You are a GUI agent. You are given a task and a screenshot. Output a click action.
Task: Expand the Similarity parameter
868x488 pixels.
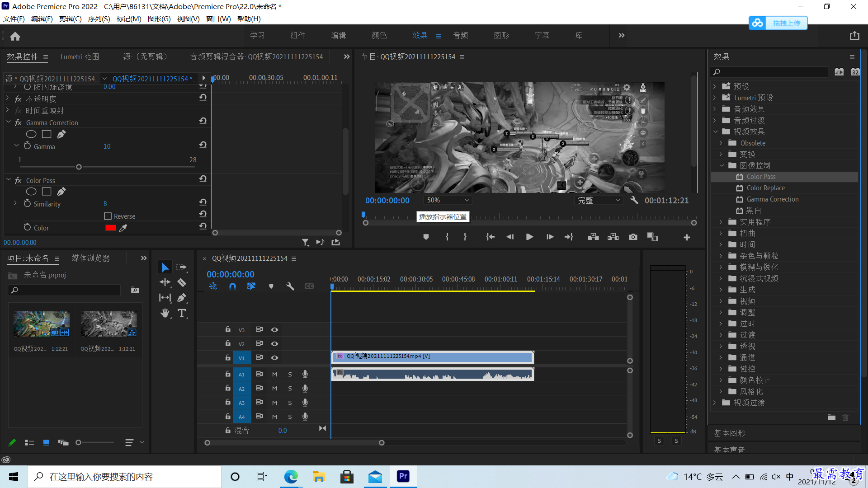click(15, 204)
